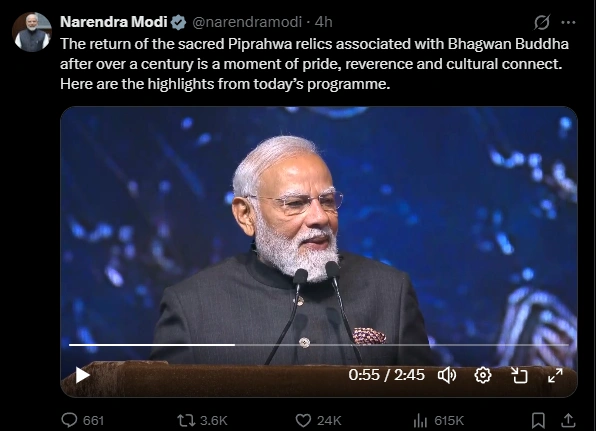The image size is (596, 431).
Task: Seek on the video progress bar
Action: (319, 345)
